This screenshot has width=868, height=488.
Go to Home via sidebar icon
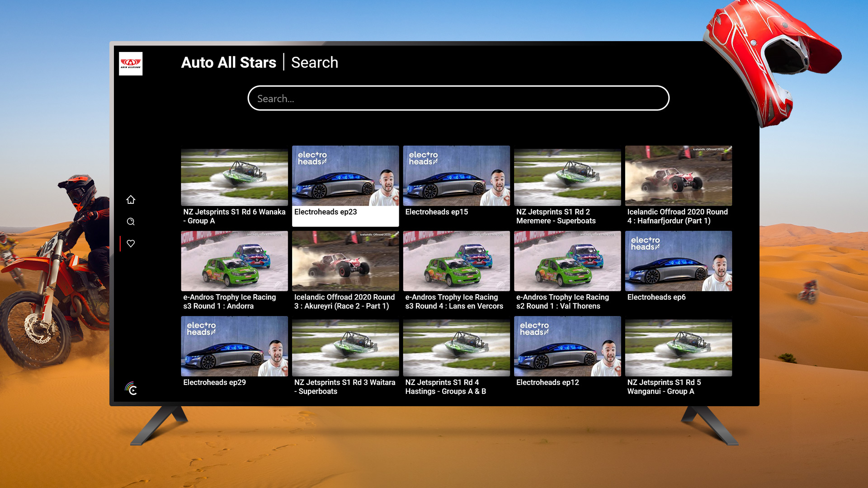click(x=131, y=199)
